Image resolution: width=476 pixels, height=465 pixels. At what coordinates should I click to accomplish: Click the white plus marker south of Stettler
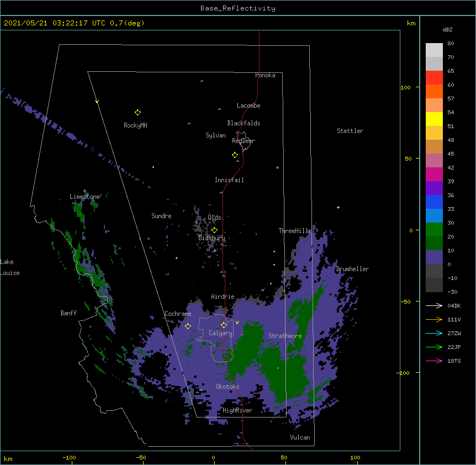[x=338, y=207]
